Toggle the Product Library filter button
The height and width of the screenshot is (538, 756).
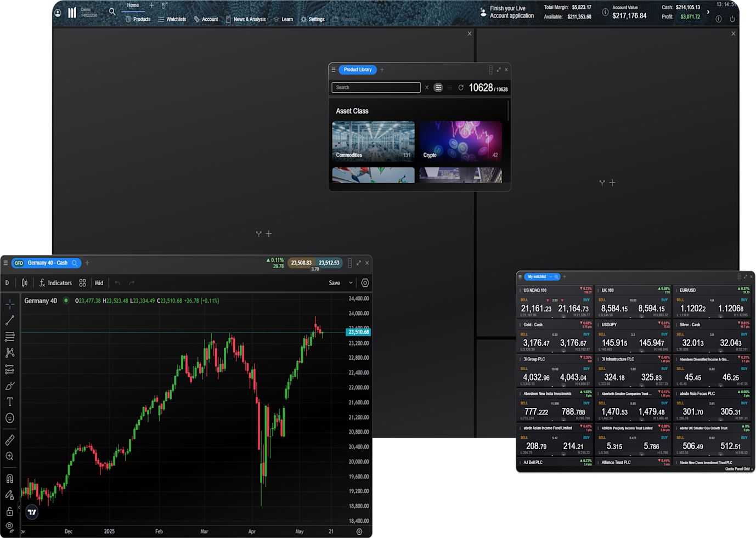pyautogui.click(x=438, y=88)
